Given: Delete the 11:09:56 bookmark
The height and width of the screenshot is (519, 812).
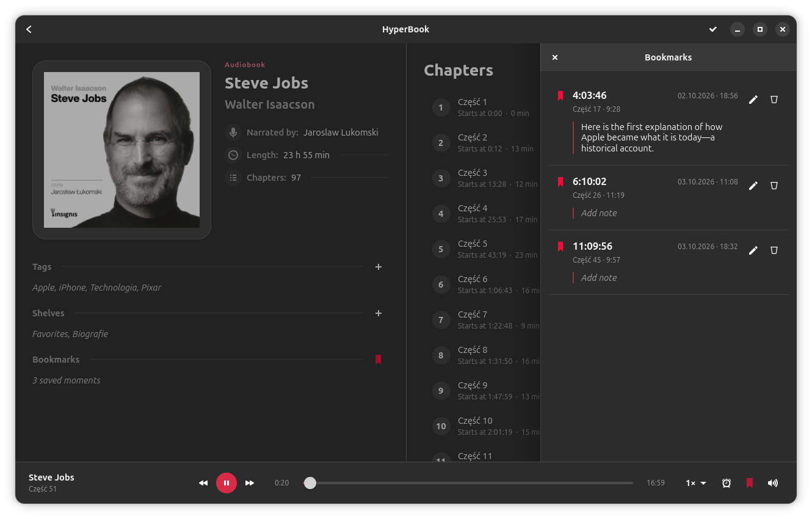Looking at the screenshot, I should coord(774,250).
